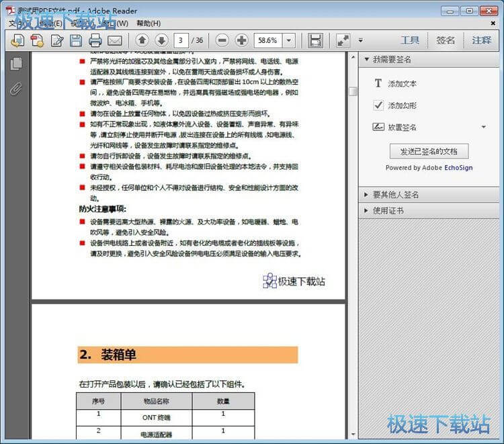Expand the 要其他人签名 section
The width and height of the screenshot is (504, 444).
[x=429, y=195]
